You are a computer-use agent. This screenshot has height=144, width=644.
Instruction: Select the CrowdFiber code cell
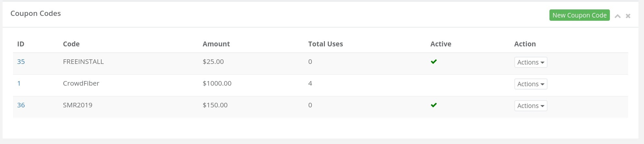point(81,83)
